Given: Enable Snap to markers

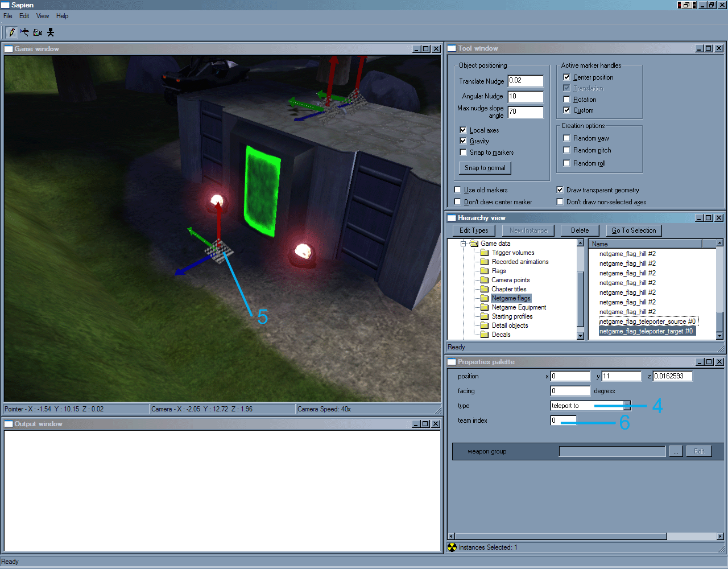Looking at the screenshot, I should point(463,152).
